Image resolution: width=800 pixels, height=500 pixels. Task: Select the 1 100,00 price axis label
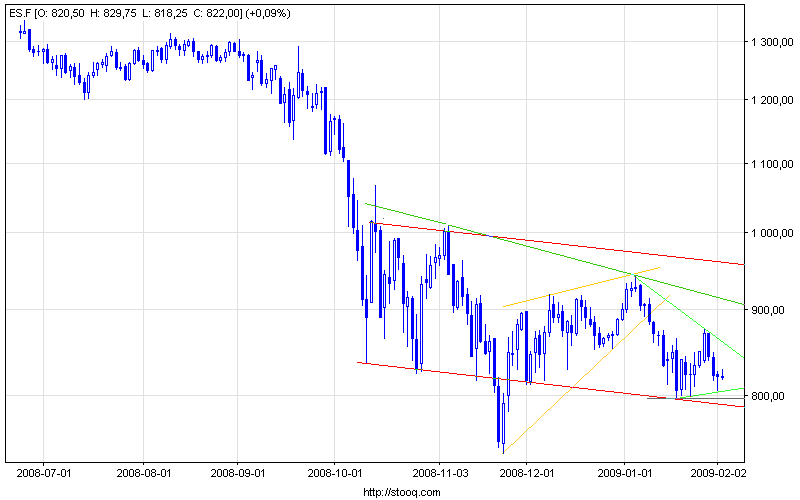point(772,164)
